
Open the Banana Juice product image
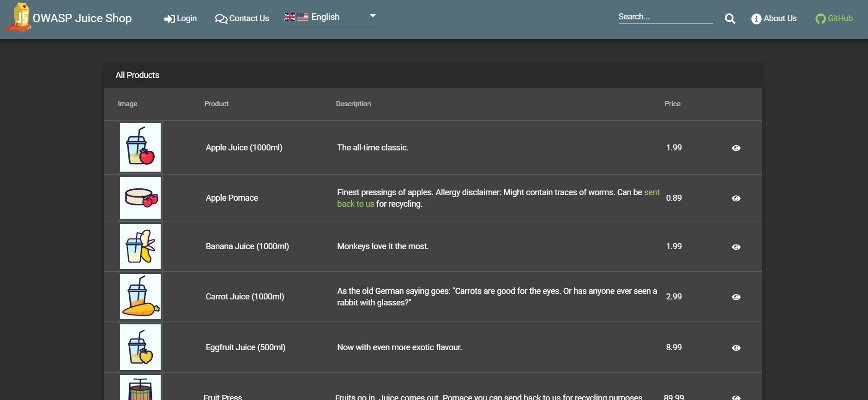coord(140,246)
